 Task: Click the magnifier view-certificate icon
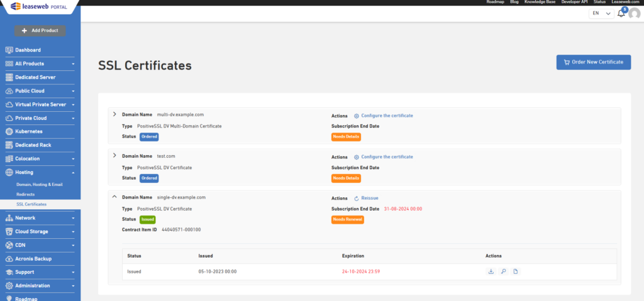pyautogui.click(x=503, y=271)
